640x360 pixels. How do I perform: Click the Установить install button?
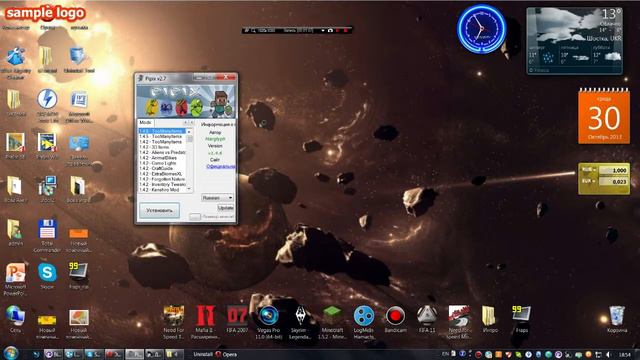[x=159, y=210]
